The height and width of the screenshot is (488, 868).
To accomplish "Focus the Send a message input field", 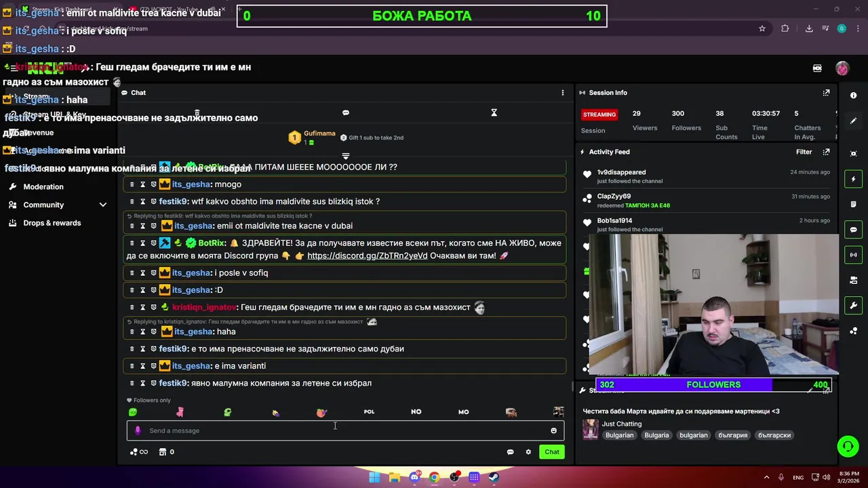I will (345, 430).
